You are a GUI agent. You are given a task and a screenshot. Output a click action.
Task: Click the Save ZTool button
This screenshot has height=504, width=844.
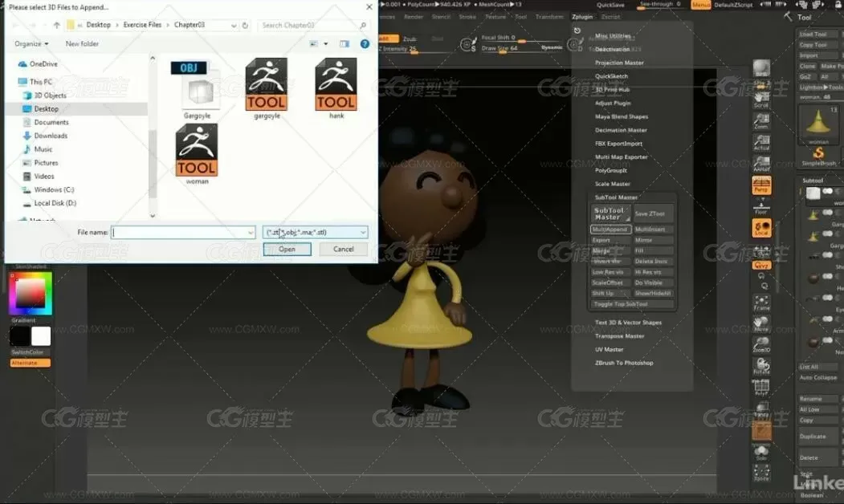[653, 213]
